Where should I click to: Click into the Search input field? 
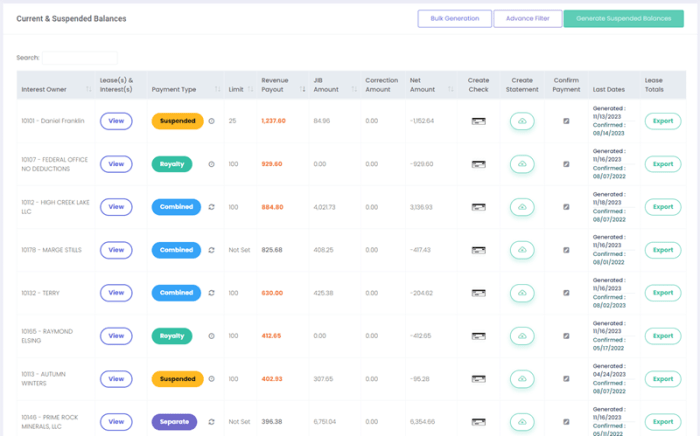pyautogui.click(x=80, y=58)
